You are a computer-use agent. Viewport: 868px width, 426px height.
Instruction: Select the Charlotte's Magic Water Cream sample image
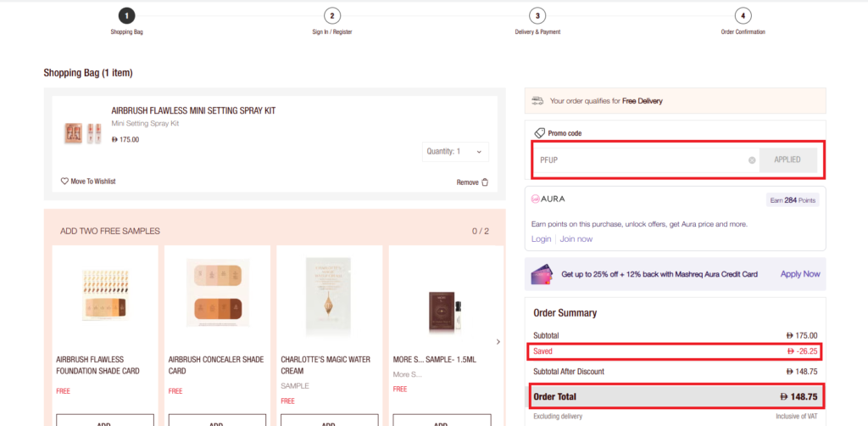pos(330,295)
